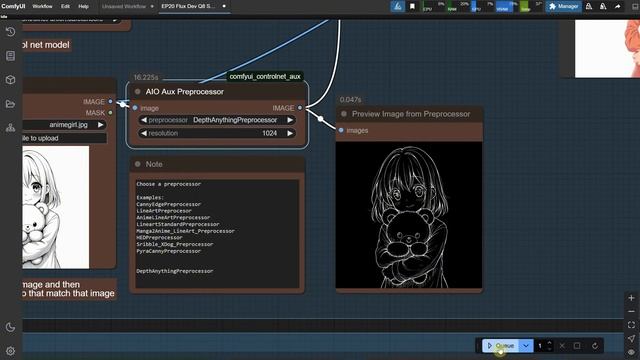640x360 pixels.
Task: Open the Queue options dropdown arrow
Action: pos(526,346)
